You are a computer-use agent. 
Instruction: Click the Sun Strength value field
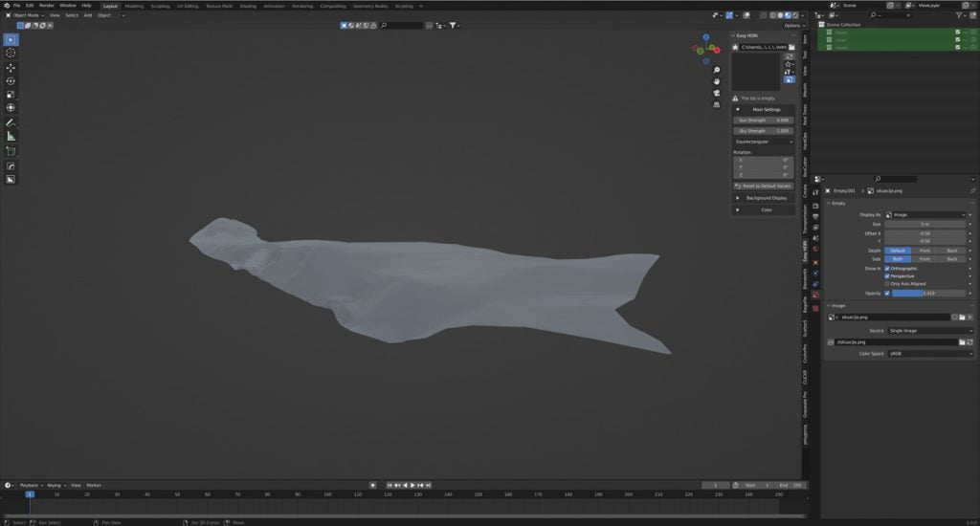click(x=763, y=121)
